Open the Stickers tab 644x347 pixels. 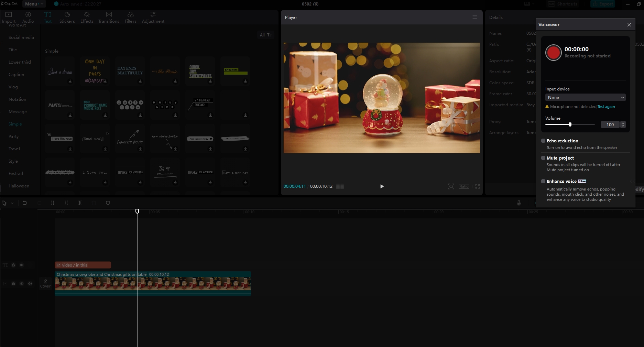click(x=67, y=17)
